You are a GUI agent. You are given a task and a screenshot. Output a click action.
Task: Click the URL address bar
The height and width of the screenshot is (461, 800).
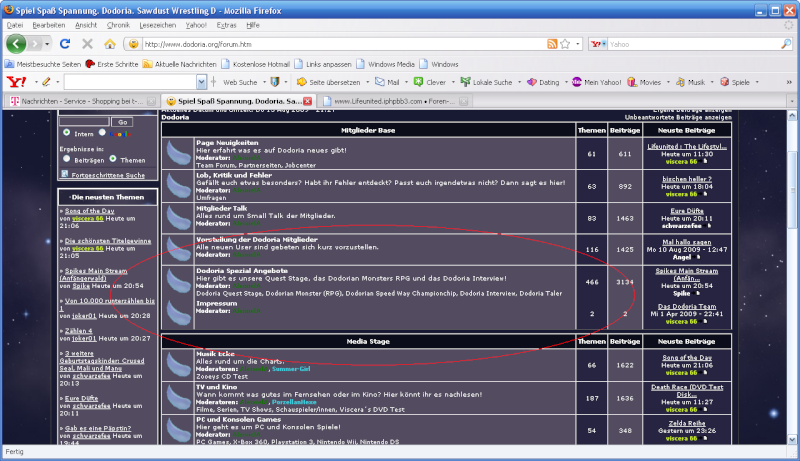tap(343, 44)
